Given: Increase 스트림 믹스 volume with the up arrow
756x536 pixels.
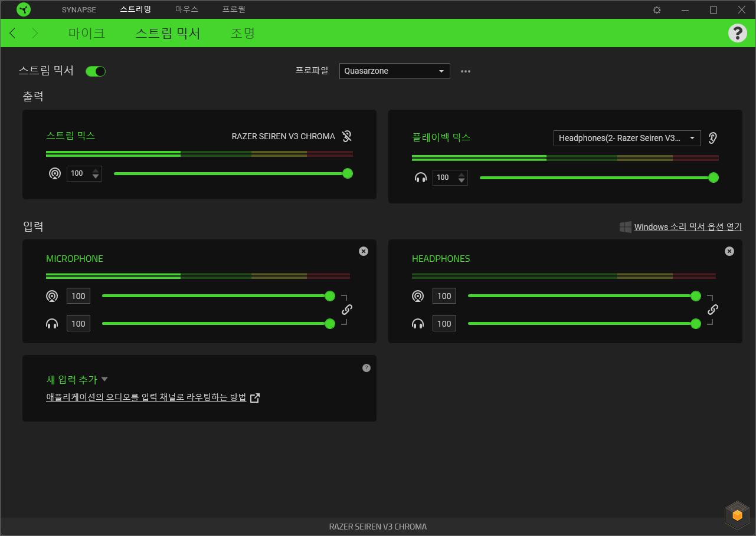Looking at the screenshot, I should 96,170.
